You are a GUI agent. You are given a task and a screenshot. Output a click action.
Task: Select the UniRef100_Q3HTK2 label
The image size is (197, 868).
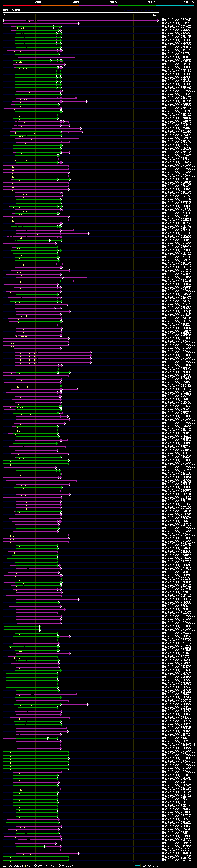pyautogui.click(x=177, y=389)
